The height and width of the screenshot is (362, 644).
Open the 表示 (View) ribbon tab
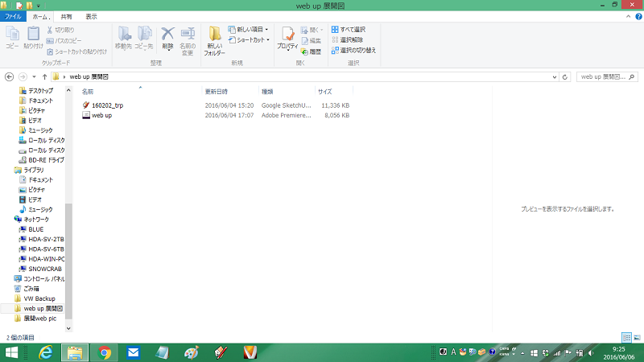point(92,16)
